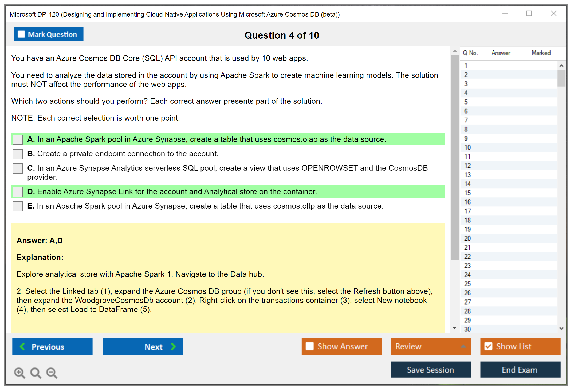Toggle the Mark Question checkbox
Screen dimensions: 574x392
[22, 34]
